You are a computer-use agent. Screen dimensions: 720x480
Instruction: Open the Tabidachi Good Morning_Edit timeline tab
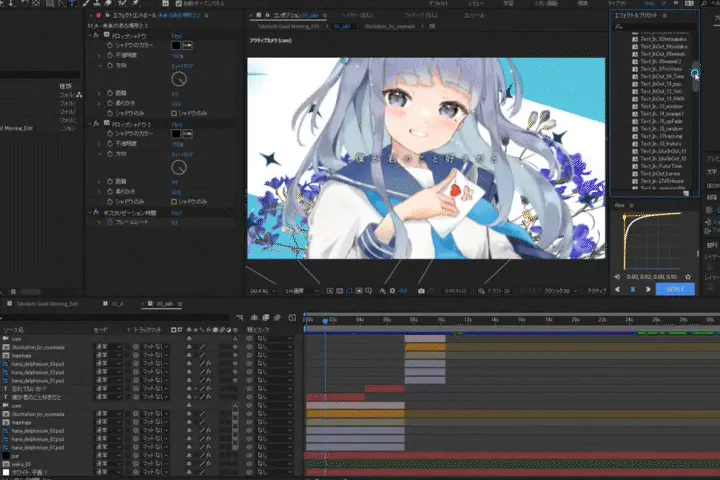tap(43, 304)
